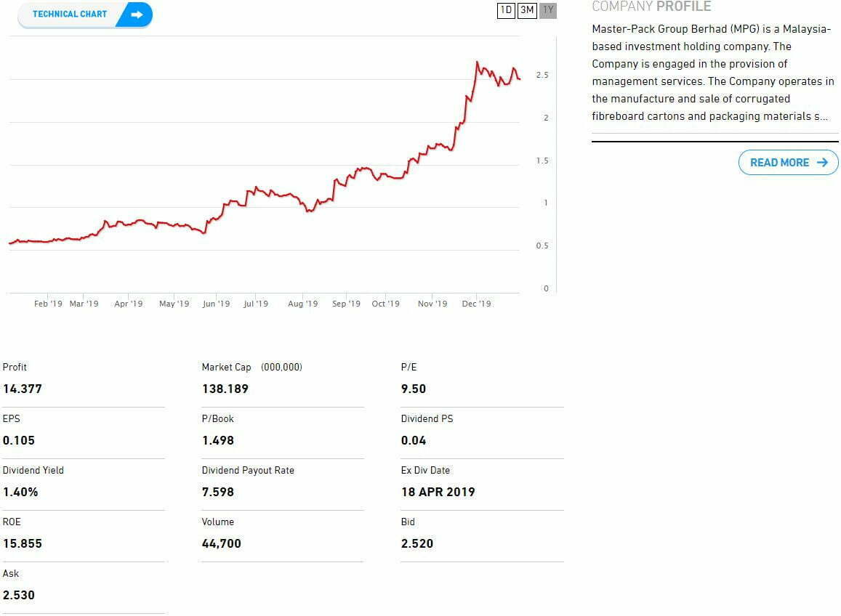841x616 pixels.
Task: Expand the truncated company description ending in ellipsis
Action: tap(821, 116)
